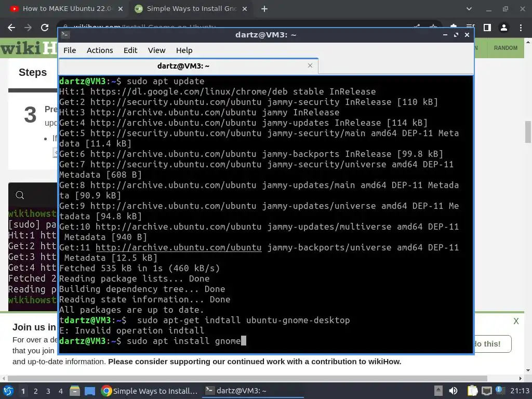532x399 pixels.
Task: Click the page's vertical scrollbar thumb
Action: [528, 132]
